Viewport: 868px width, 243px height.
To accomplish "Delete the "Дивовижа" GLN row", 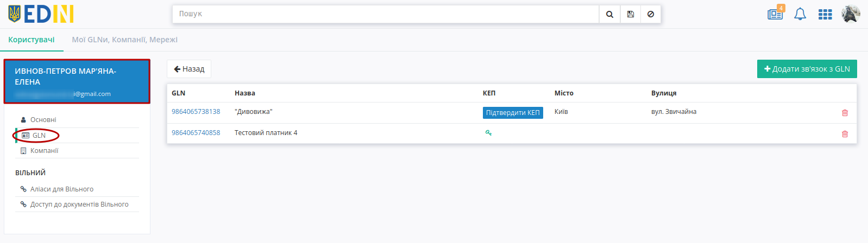I will click(x=845, y=113).
